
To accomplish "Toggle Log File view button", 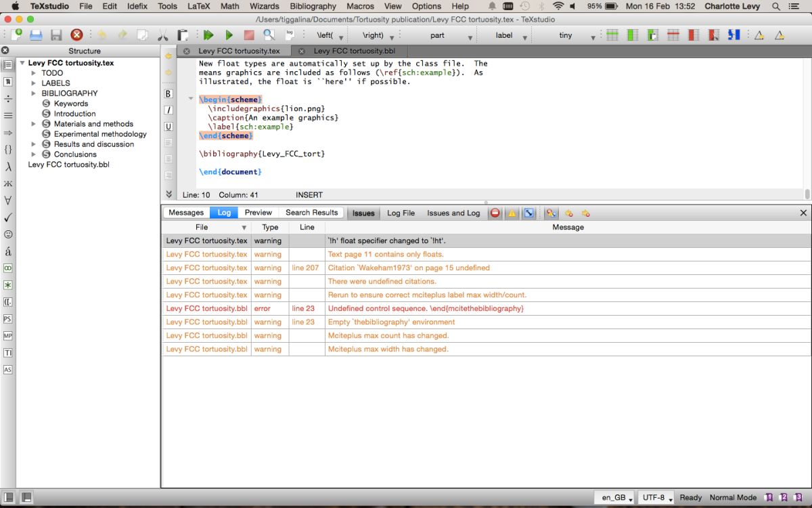I will [x=401, y=213].
